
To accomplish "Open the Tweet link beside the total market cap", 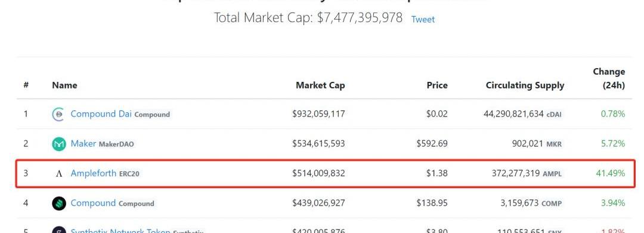I will tap(423, 19).
